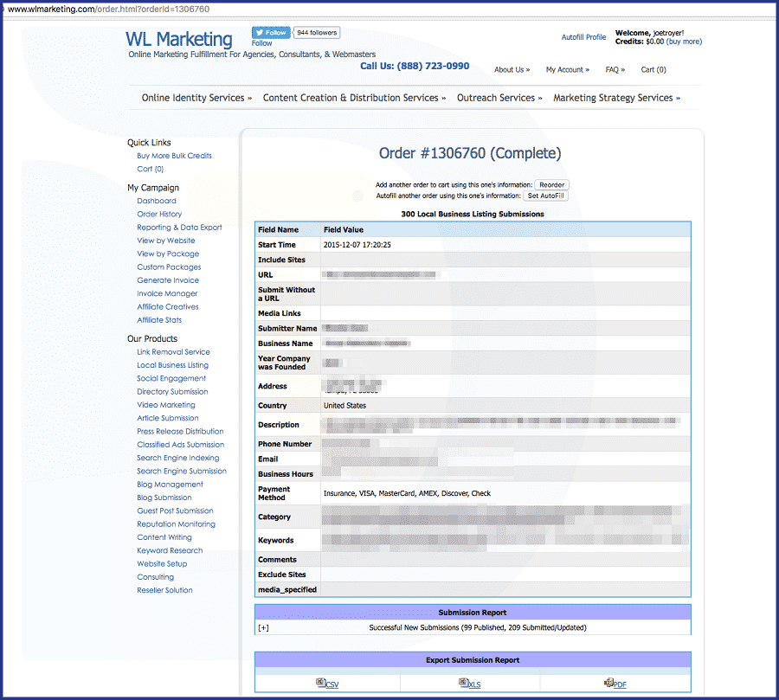Click the Set AutoFill button
Image resolution: width=779 pixels, height=700 pixels.
(x=545, y=196)
